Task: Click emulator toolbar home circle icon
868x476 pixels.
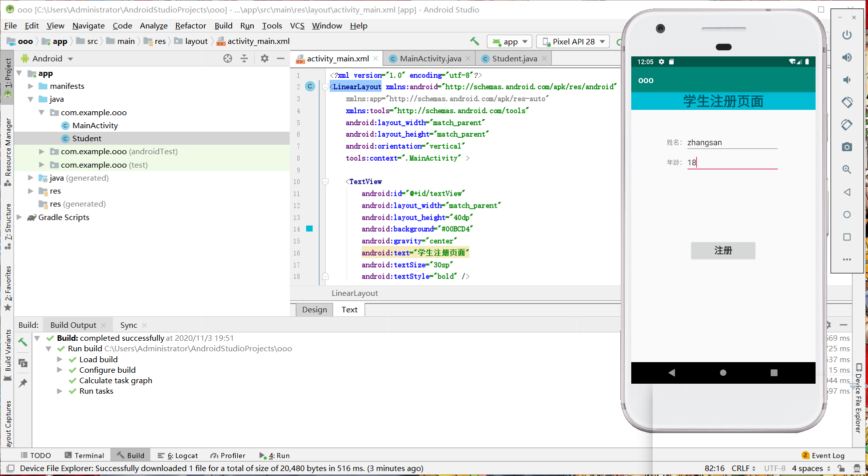Action: click(x=847, y=215)
